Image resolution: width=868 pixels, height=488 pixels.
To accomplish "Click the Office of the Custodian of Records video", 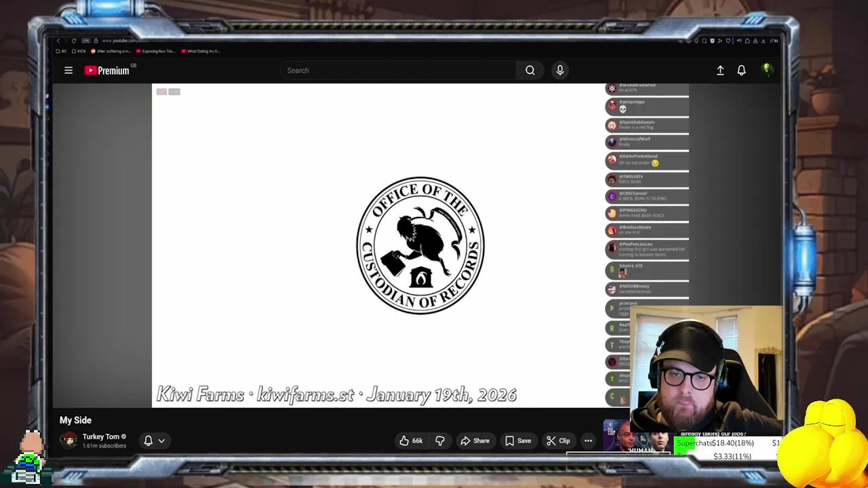I will point(420,245).
